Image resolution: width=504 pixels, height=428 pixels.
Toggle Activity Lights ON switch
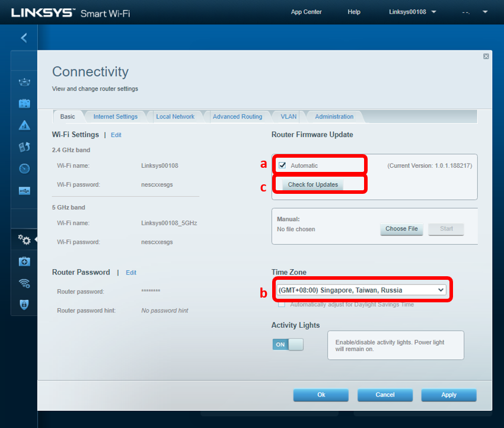pyautogui.click(x=288, y=344)
